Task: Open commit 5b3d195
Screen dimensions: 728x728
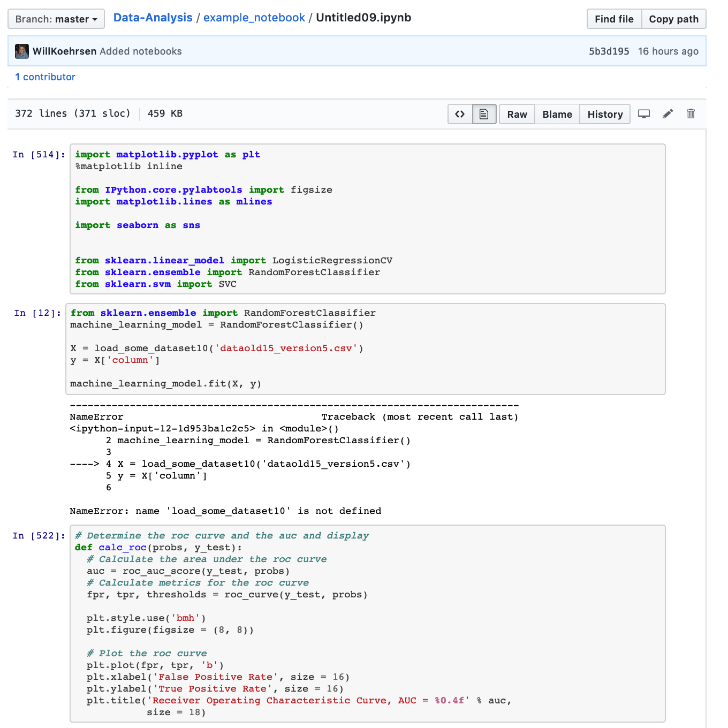Action: 609,51
